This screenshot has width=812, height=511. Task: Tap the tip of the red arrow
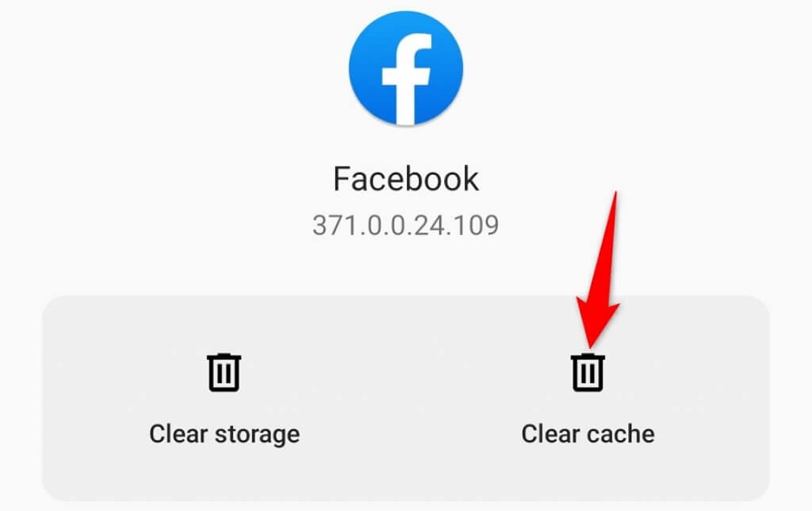(590, 346)
